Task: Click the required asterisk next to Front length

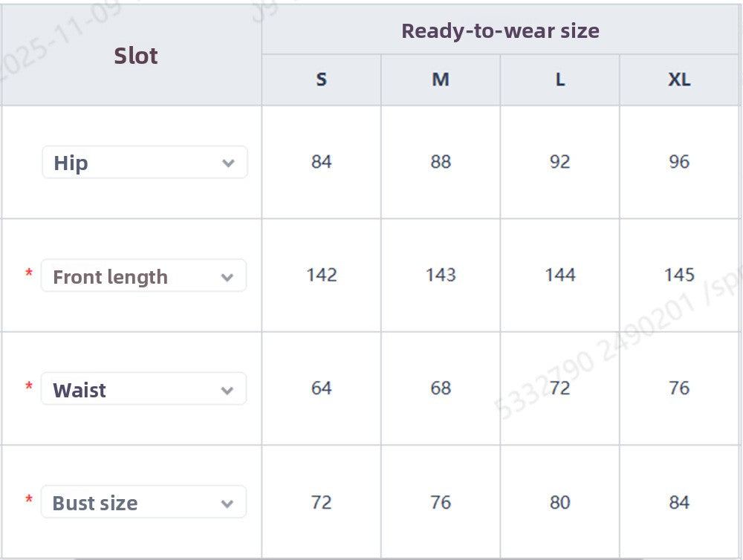Action: (27, 273)
